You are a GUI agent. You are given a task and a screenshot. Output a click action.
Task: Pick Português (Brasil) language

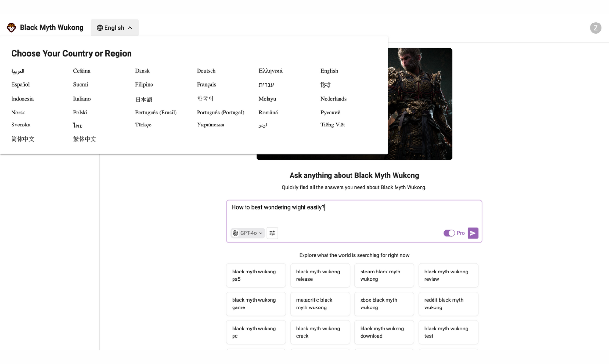coord(156,112)
